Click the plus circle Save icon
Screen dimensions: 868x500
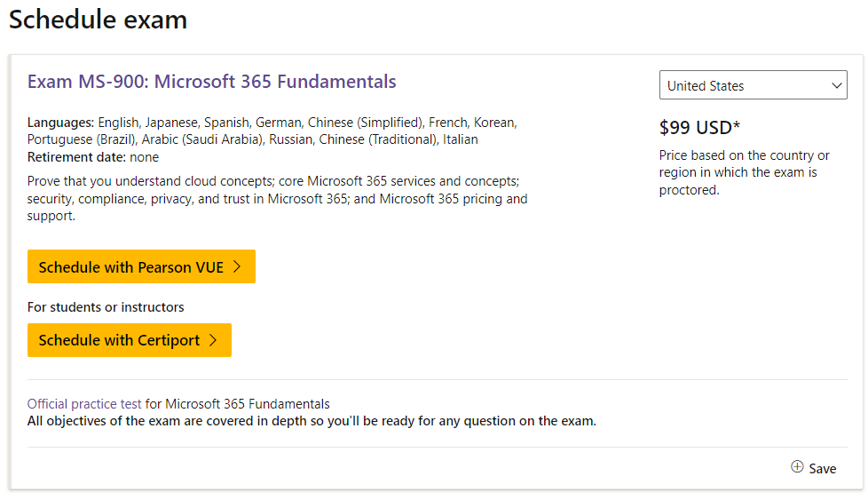(x=797, y=467)
